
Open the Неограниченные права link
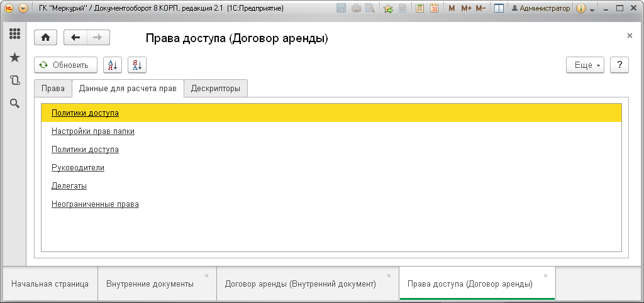coord(96,204)
